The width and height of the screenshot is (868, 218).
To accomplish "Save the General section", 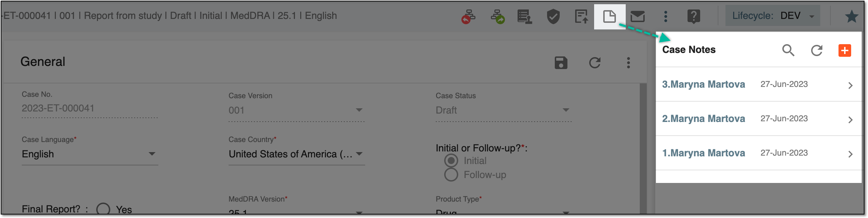I will pyautogui.click(x=561, y=63).
